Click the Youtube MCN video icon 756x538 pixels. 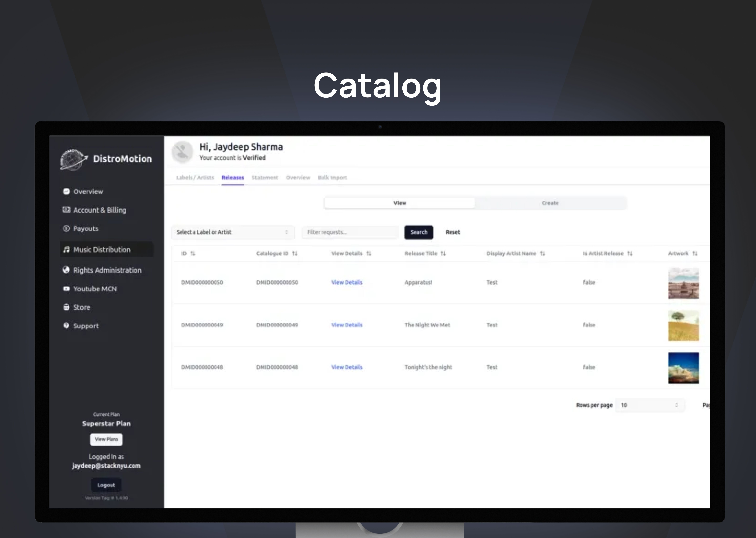(67, 289)
